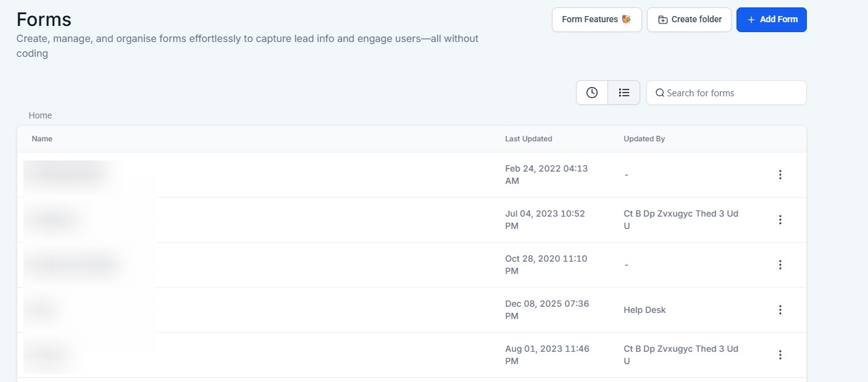The image size is (868, 382).
Task: Click the Last Updated column header
Action: pyautogui.click(x=528, y=139)
